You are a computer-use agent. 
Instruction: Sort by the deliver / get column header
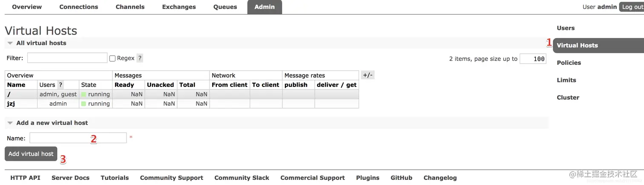pos(337,85)
